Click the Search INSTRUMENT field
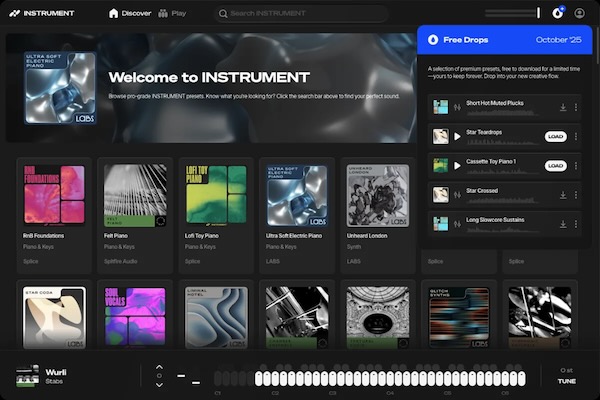Viewport: 600px width, 400px height. (x=290, y=13)
